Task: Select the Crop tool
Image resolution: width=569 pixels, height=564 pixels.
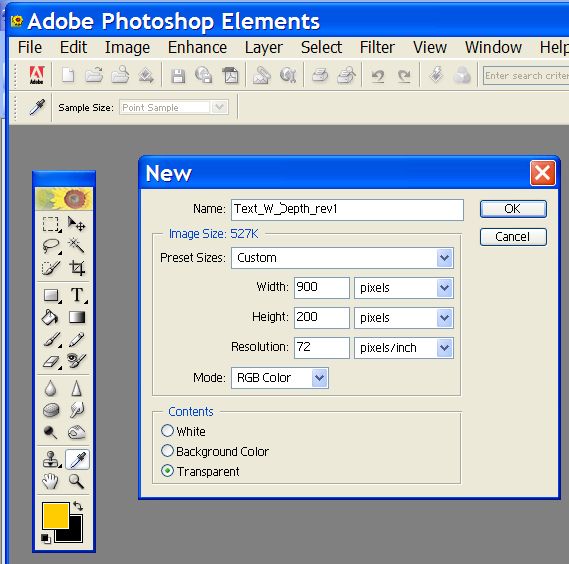Action: coord(77,268)
